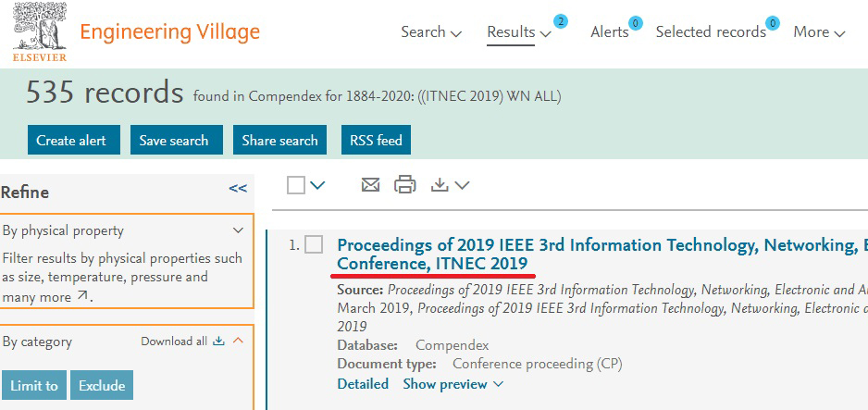Open the Results menu
868x410 pixels.
point(519,32)
